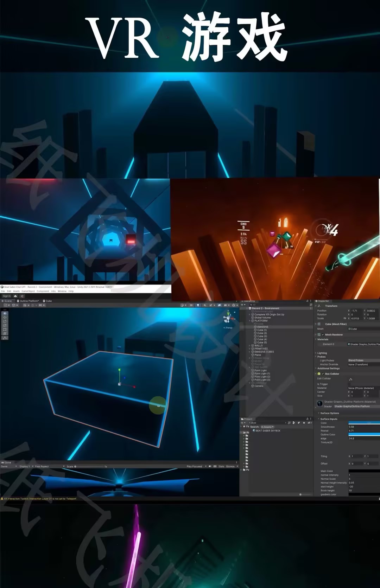The image size is (380, 588).
Task: Switch to the Outline Platform tab
Action: click(28, 301)
